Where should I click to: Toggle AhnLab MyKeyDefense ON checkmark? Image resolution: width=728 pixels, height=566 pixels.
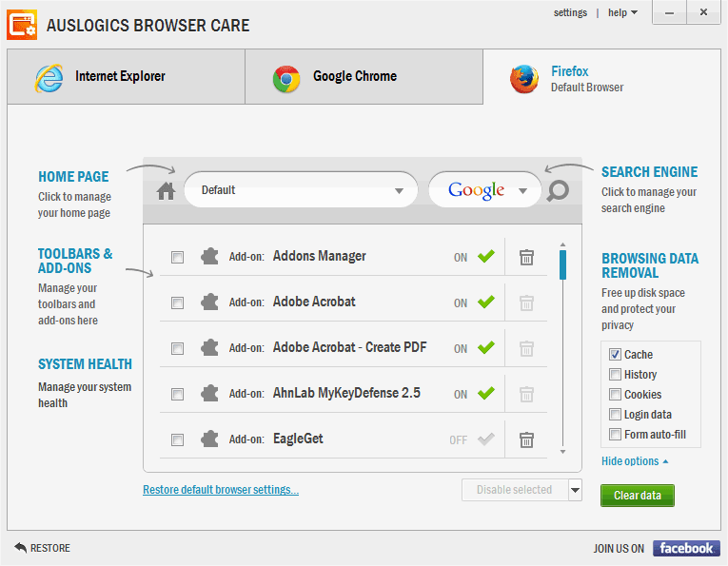click(x=486, y=394)
